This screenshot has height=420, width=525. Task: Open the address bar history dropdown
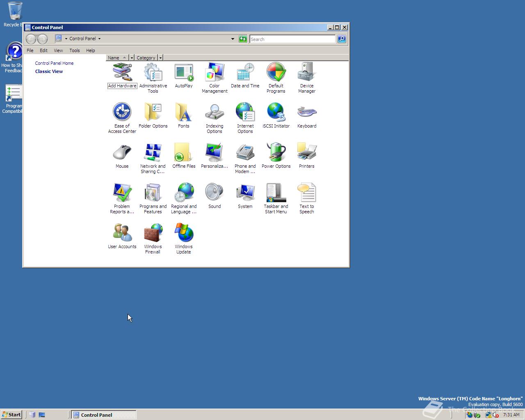233,39
